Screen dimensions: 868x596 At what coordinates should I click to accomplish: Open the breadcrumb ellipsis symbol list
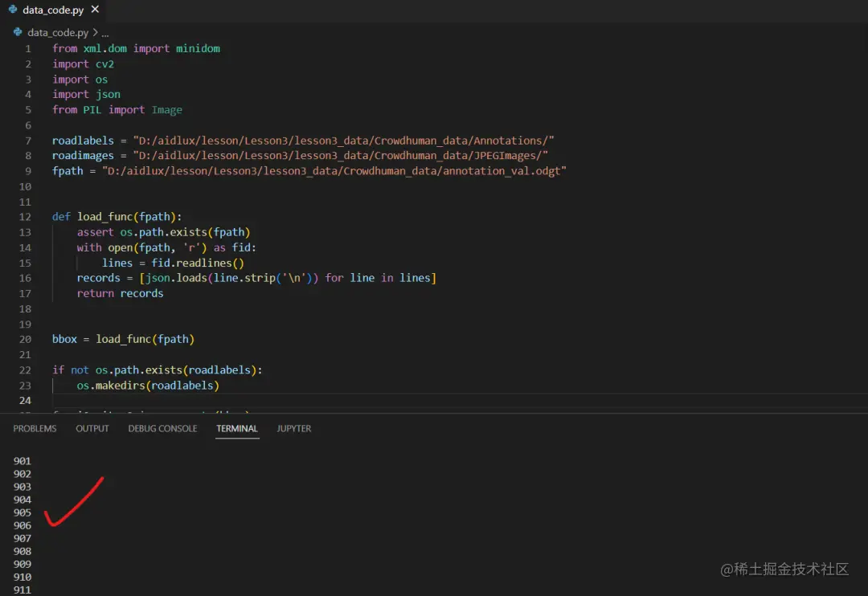pyautogui.click(x=105, y=33)
